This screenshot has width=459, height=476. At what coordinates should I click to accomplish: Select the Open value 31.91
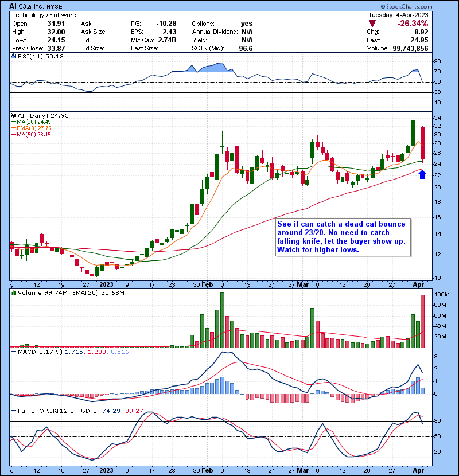point(56,24)
